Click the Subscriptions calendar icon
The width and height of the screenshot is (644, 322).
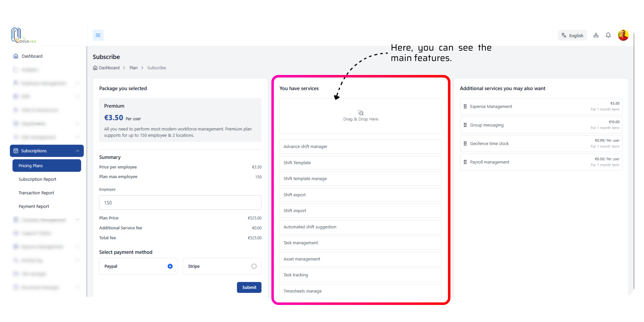[x=16, y=151]
